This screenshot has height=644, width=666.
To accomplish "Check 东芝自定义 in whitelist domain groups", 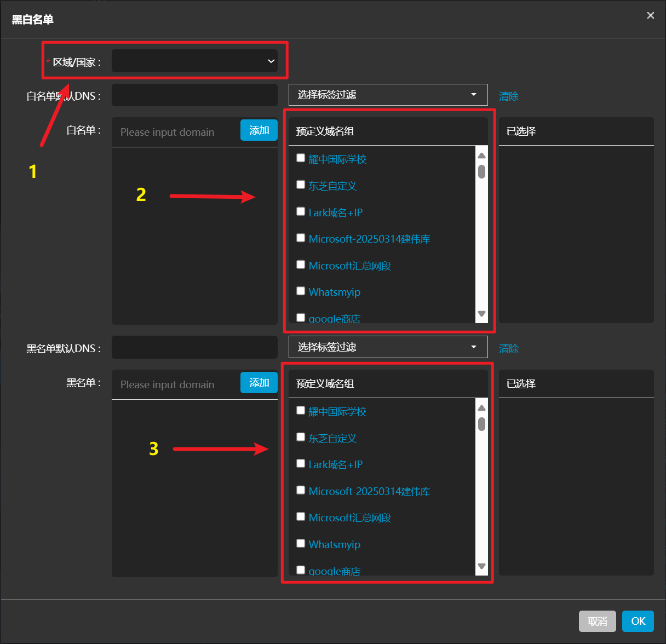I will [301, 185].
